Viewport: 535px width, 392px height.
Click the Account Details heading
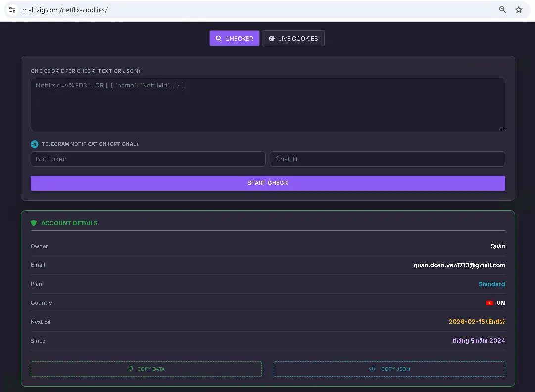[x=69, y=223]
